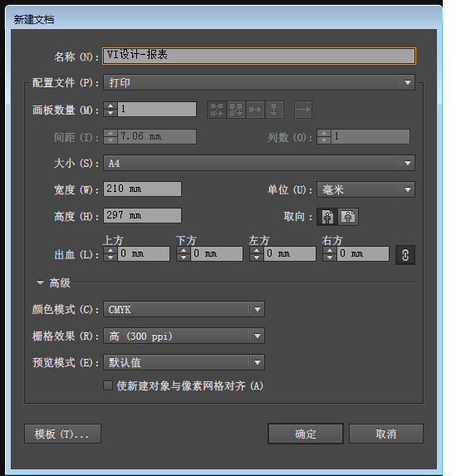Decrease artboard count with down arrow
471x476 pixels.
tap(110, 113)
